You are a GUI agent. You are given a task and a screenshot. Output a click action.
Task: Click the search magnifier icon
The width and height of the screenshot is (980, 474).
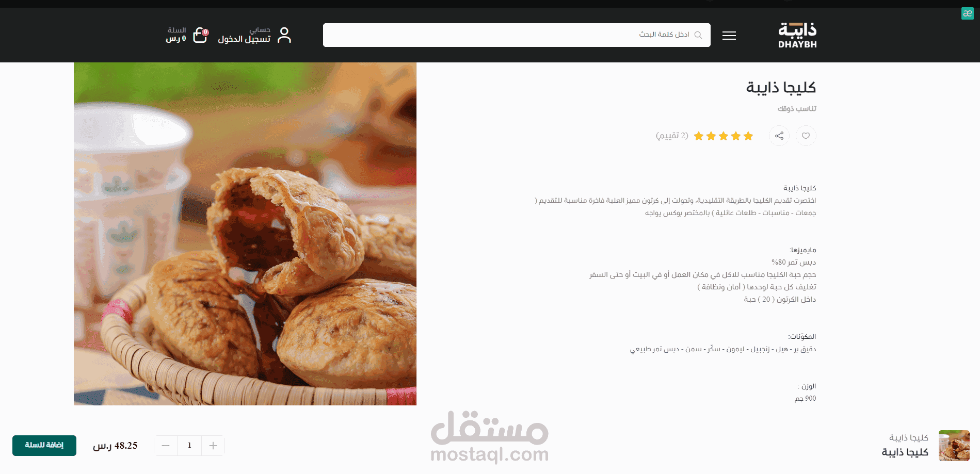698,35
